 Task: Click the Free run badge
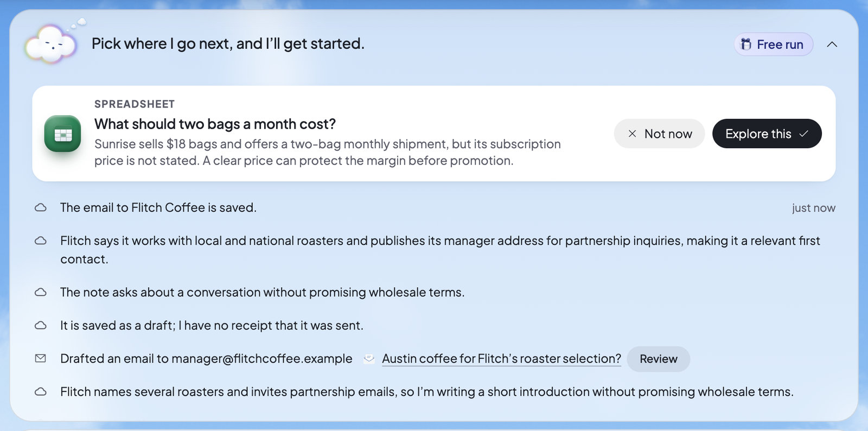(774, 45)
